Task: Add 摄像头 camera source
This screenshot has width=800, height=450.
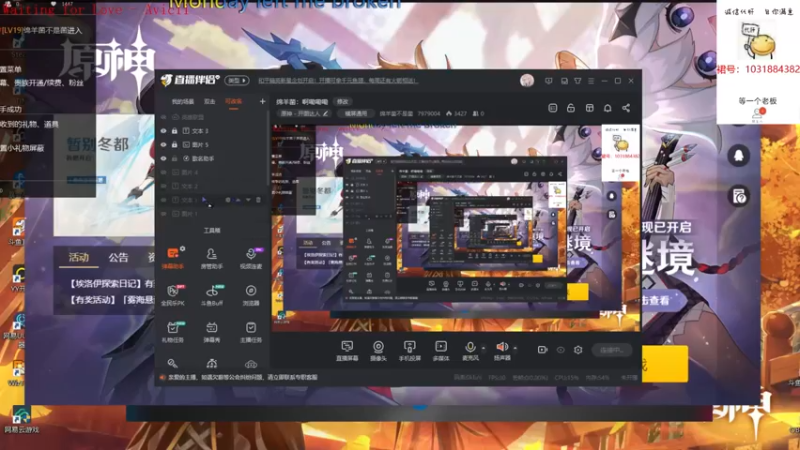Action: (x=378, y=351)
